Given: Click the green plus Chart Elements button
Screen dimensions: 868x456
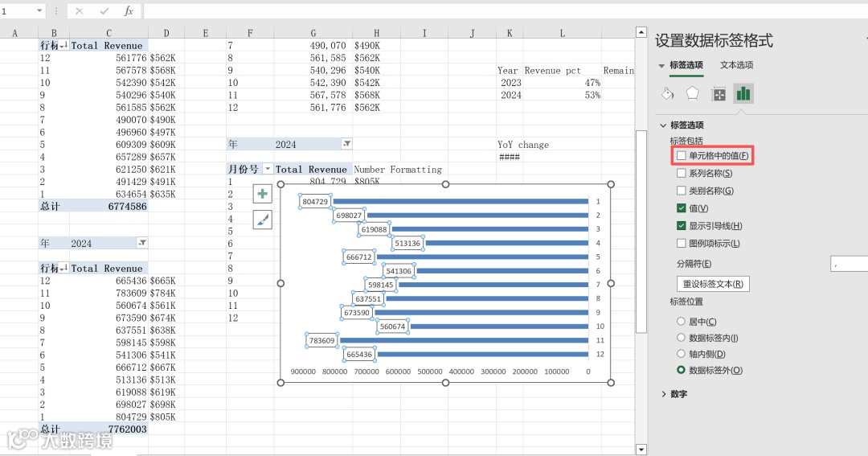Looking at the screenshot, I should (x=262, y=194).
